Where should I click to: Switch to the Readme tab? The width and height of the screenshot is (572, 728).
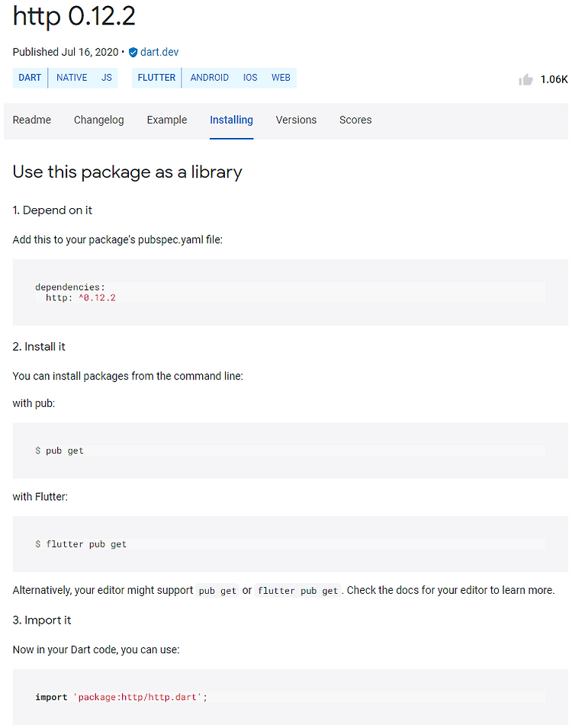coord(32,120)
